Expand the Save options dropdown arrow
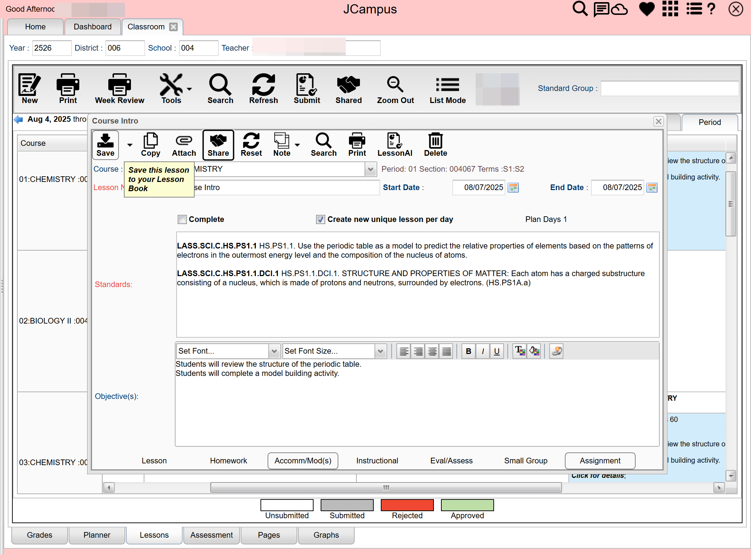This screenshot has width=751, height=560. point(130,145)
